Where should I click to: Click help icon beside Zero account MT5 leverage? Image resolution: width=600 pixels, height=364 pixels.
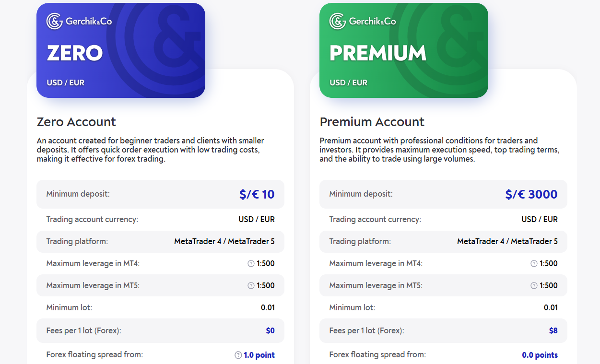click(x=251, y=285)
